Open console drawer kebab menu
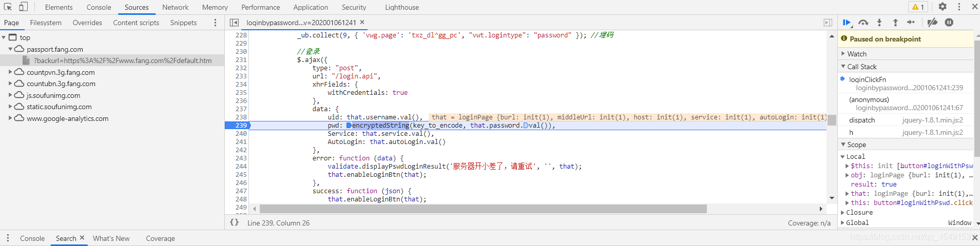Screen dimensions: 980x246 tap(8, 238)
